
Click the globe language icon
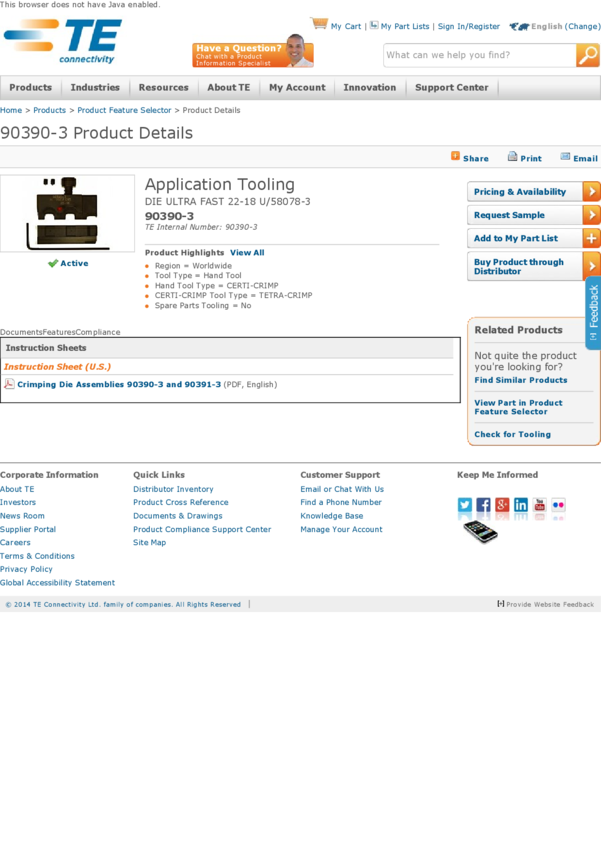(x=519, y=26)
